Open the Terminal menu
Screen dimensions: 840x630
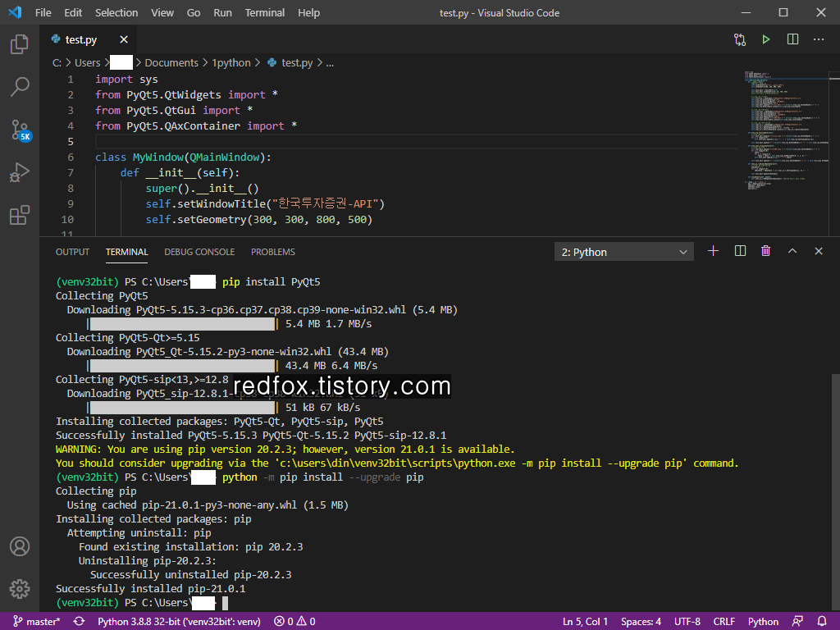(x=265, y=13)
